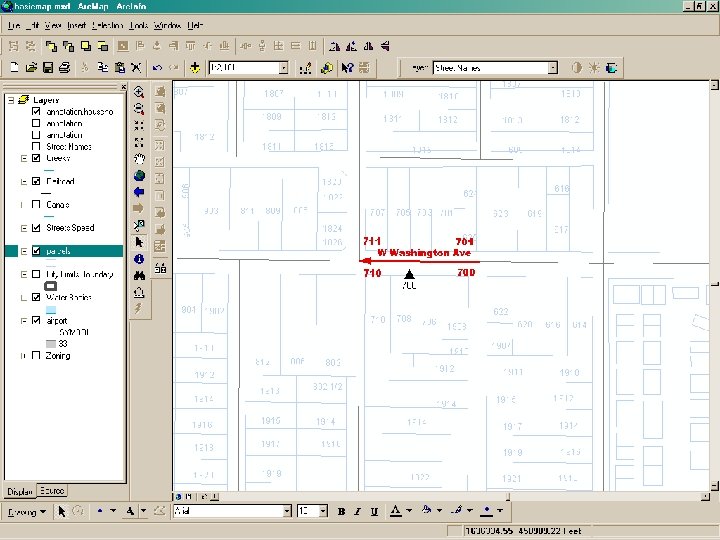720x540 pixels.
Task: Select the Zoom Out tool
Action: click(139, 109)
